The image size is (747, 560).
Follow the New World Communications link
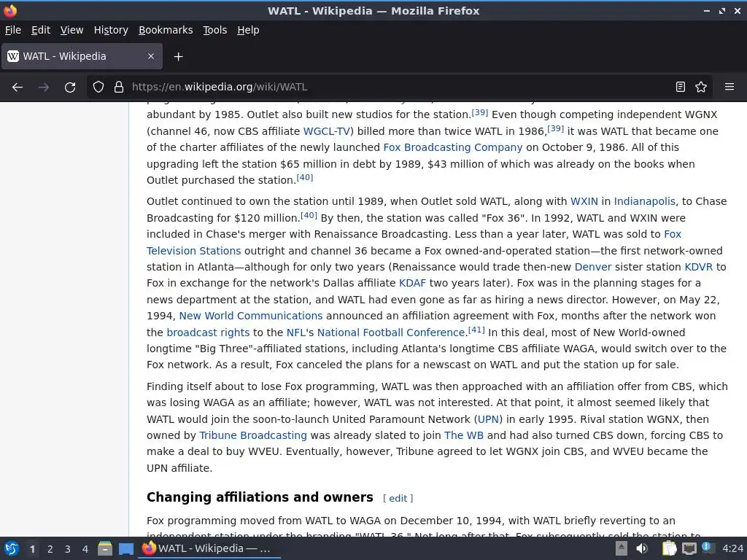(x=251, y=316)
